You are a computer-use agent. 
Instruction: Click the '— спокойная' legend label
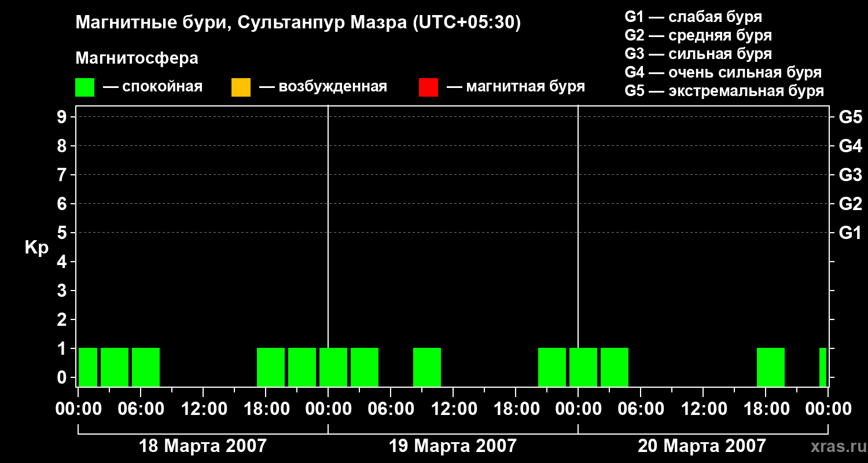(x=153, y=87)
